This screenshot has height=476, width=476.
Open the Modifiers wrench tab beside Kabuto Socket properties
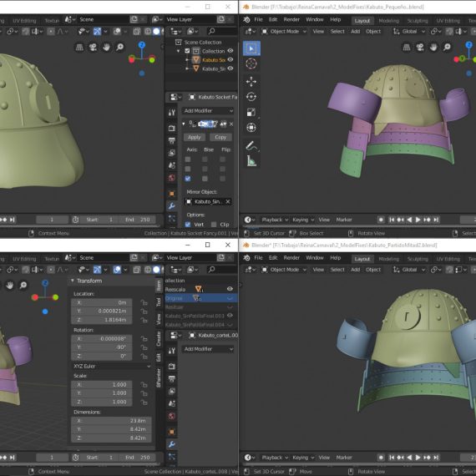point(171,206)
